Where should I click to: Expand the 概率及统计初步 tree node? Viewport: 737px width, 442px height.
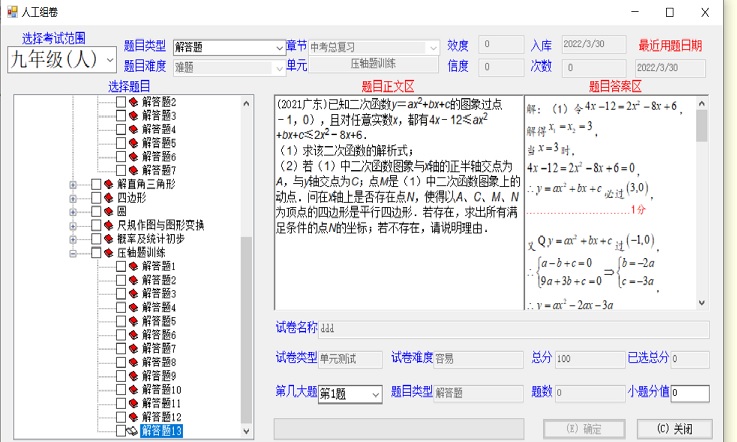[x=73, y=239]
